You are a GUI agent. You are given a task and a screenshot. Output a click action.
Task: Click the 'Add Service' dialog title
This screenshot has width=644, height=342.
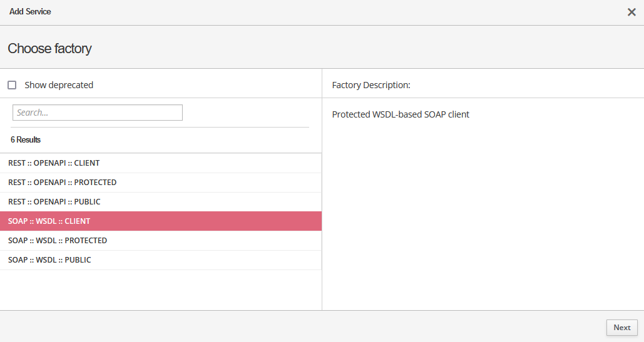point(30,12)
